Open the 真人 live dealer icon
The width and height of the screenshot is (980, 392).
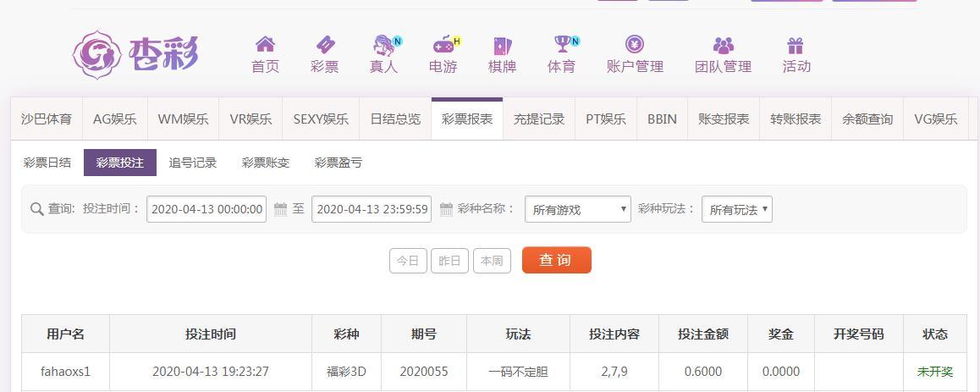point(383,44)
